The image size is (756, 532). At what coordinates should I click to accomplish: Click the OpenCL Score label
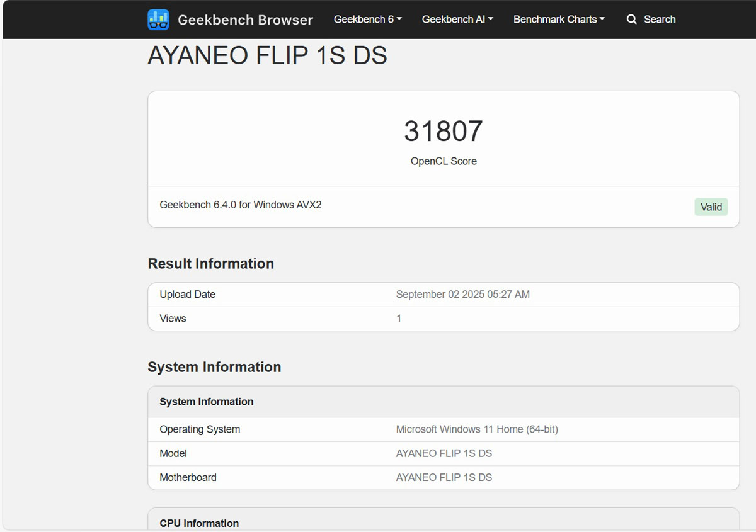coord(444,161)
